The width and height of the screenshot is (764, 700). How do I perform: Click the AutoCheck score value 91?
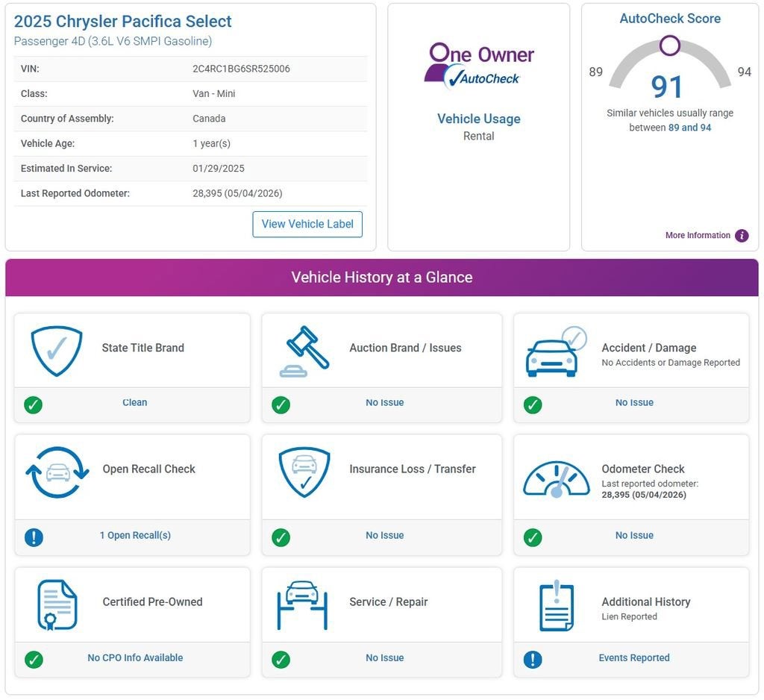tap(666, 87)
